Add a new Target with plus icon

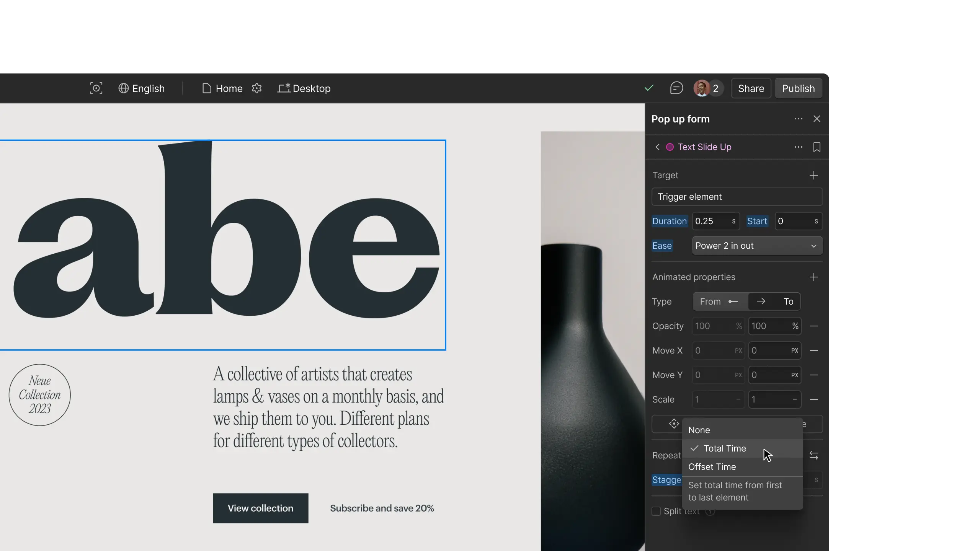(x=813, y=175)
